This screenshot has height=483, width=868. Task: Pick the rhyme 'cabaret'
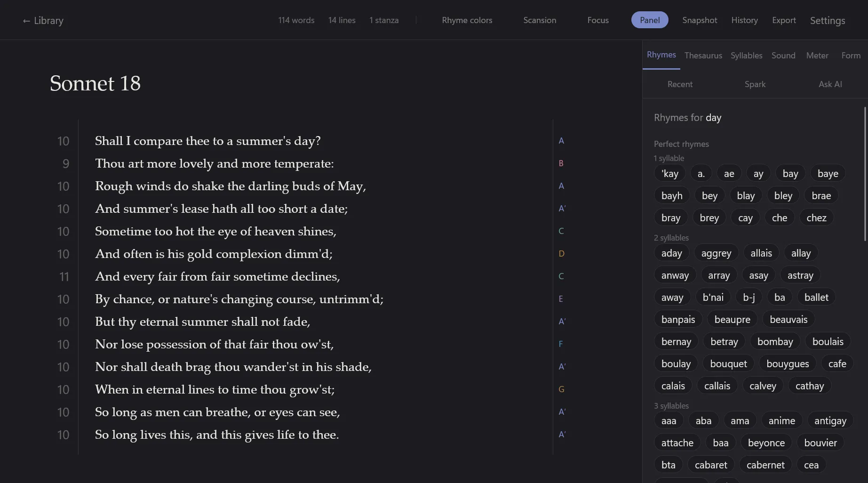[x=711, y=465]
